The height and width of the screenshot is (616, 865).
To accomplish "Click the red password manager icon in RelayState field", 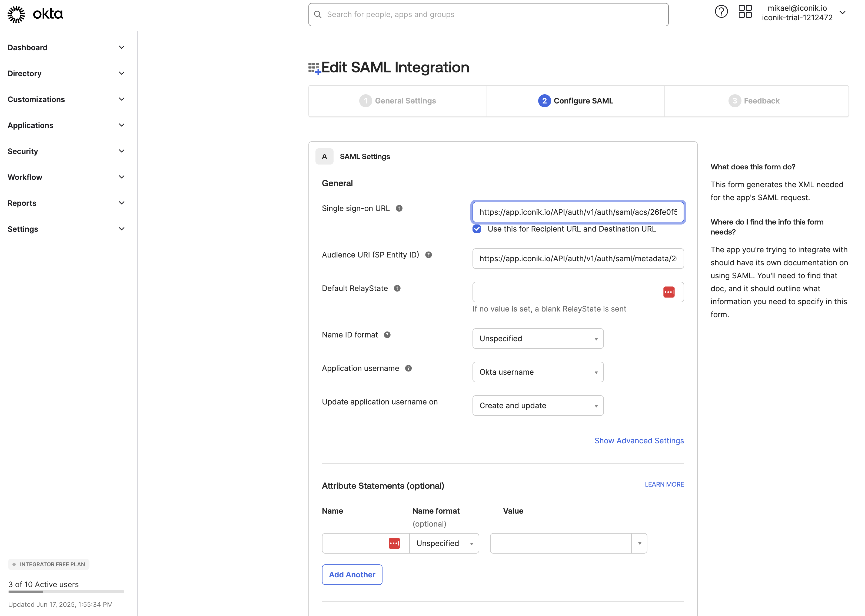I will tap(668, 292).
